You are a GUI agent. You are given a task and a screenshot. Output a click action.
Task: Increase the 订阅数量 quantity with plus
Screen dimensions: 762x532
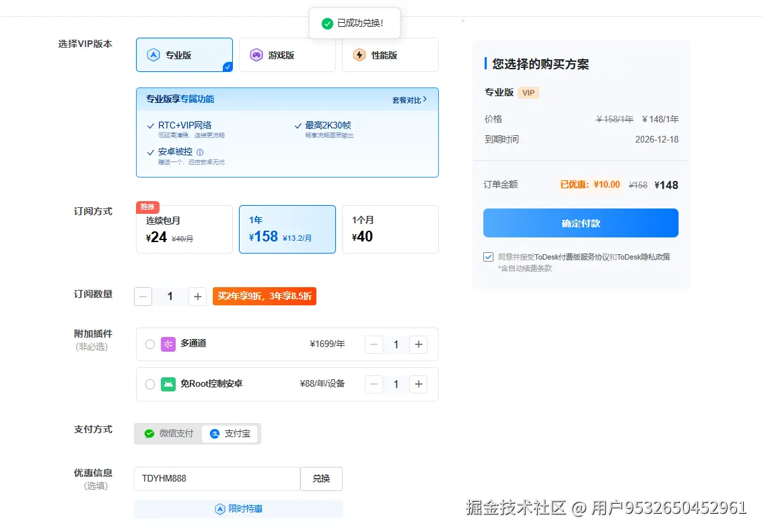click(x=198, y=296)
